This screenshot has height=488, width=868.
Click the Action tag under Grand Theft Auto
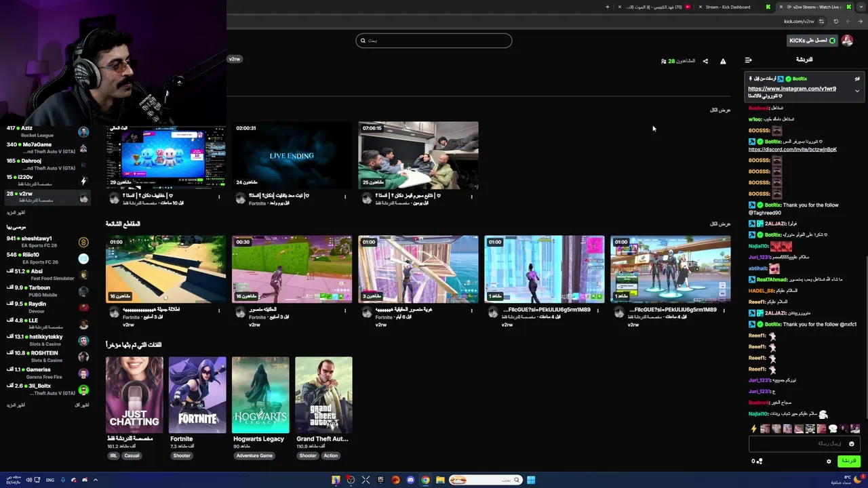pos(330,455)
